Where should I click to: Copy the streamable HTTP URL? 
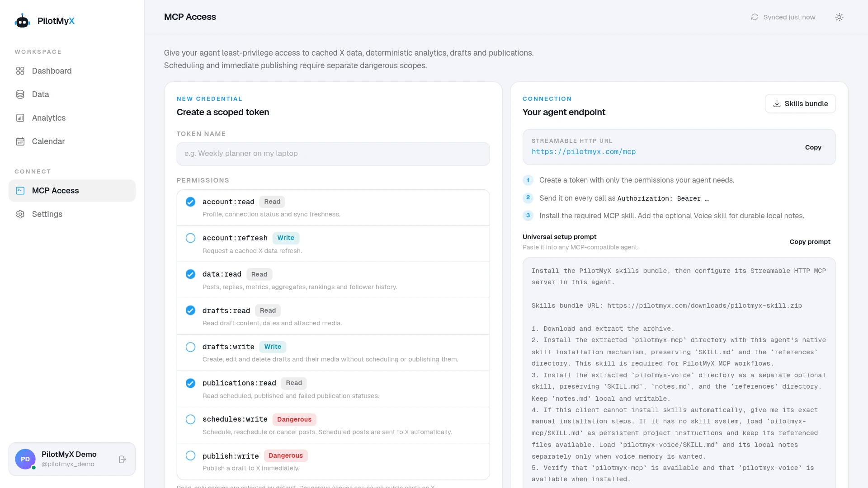click(x=813, y=147)
